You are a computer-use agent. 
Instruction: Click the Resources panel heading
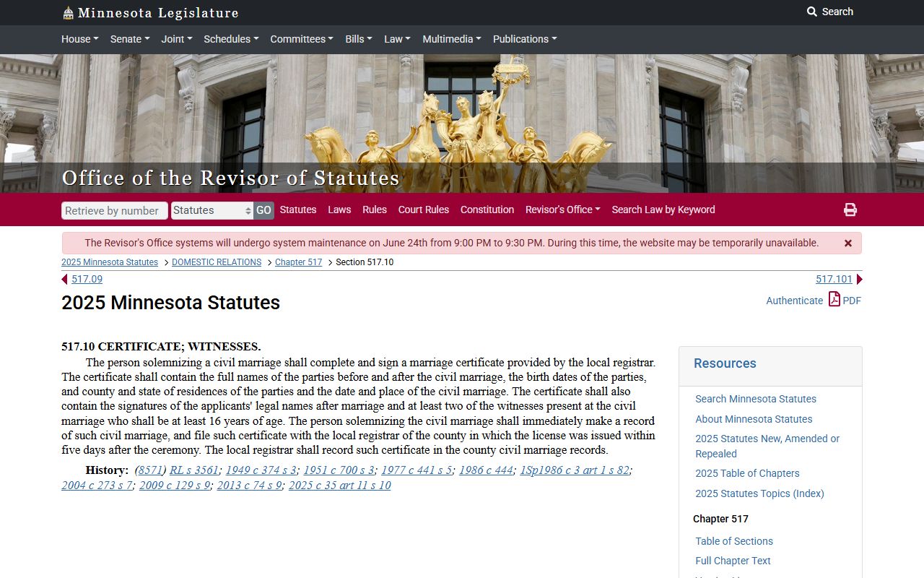725,363
